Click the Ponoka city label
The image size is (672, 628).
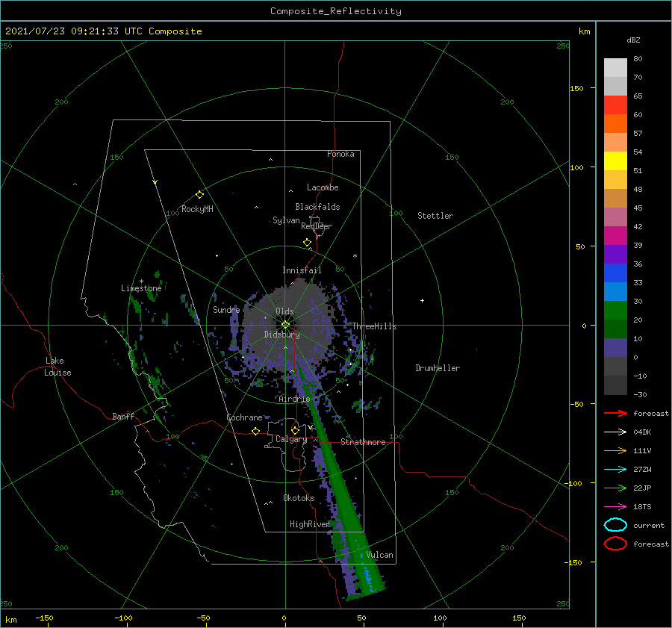click(340, 154)
